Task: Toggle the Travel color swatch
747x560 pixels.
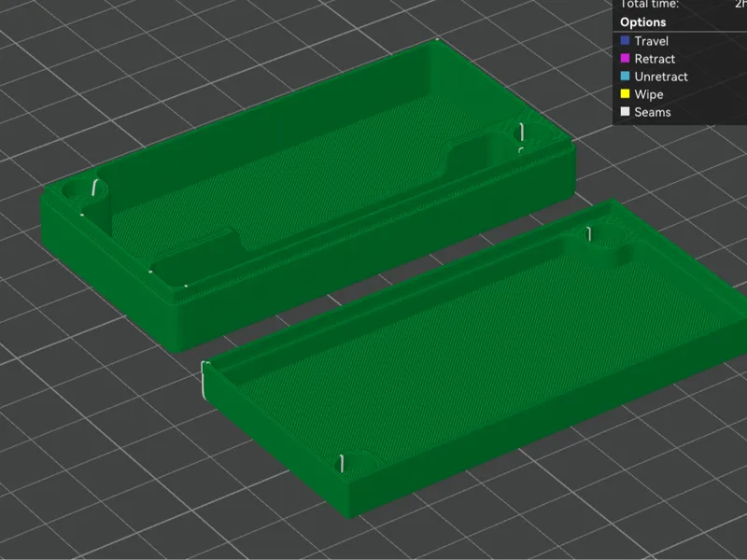Action: click(x=625, y=40)
